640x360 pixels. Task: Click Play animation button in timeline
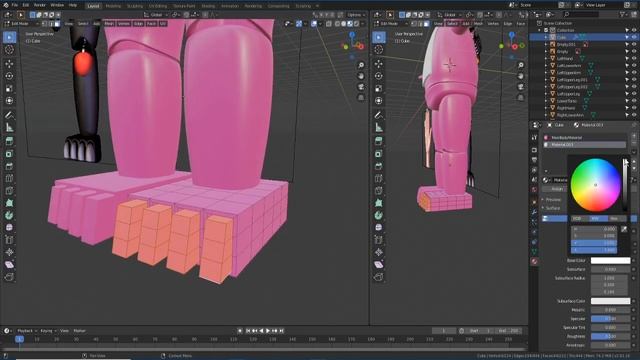(x=268, y=331)
